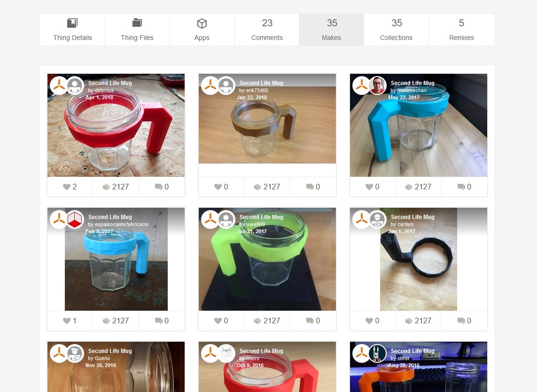Open chrzr's rabbit avatar icon
Image resolution: width=537 pixels, height=392 pixels.
(377, 353)
